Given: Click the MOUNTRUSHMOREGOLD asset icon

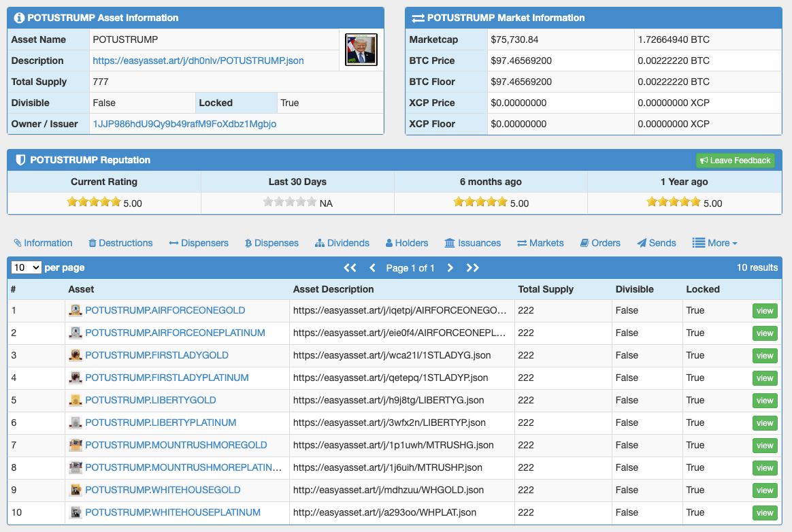Looking at the screenshot, I should (x=76, y=445).
